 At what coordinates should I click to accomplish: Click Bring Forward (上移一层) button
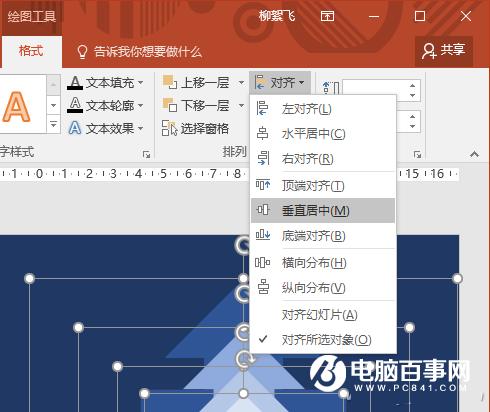tap(196, 82)
